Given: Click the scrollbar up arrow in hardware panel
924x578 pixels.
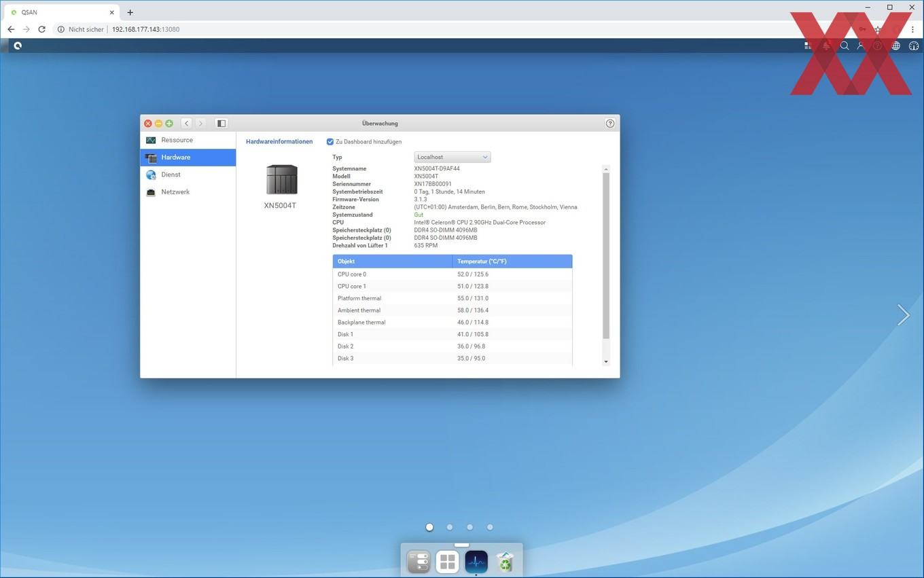Looking at the screenshot, I should point(606,168).
